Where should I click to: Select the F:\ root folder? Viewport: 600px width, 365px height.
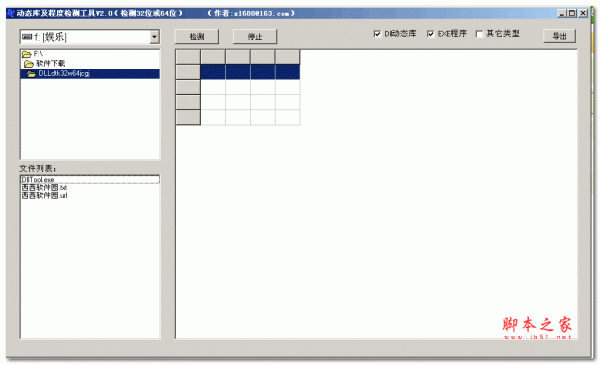coord(90,54)
